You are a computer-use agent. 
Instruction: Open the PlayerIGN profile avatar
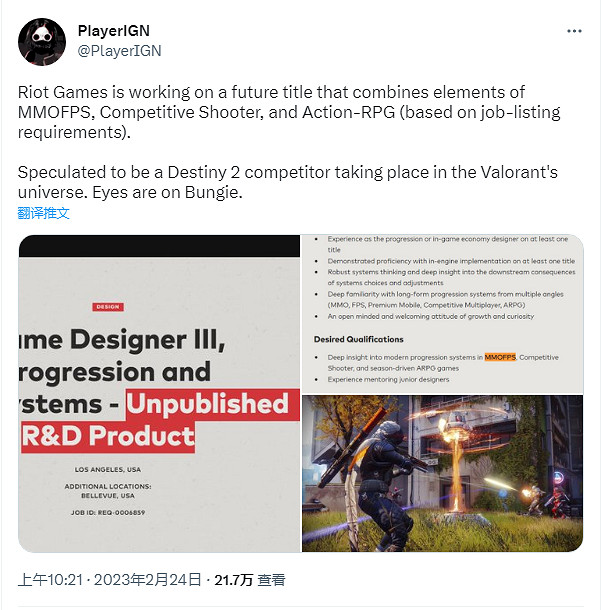tap(42, 42)
